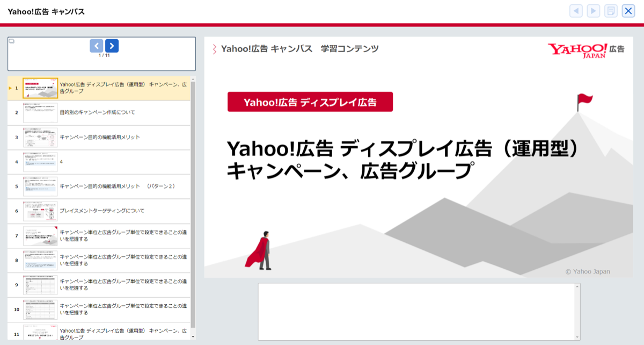The width and height of the screenshot is (644, 345).
Task: Select title 目的別のキャンペーン作成について
Action: (x=97, y=112)
